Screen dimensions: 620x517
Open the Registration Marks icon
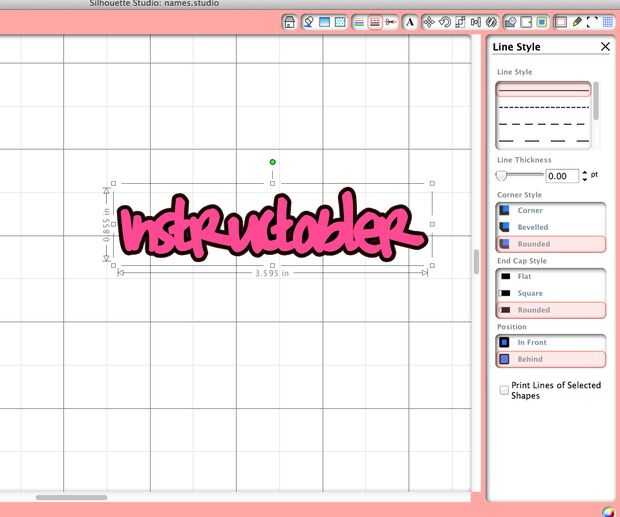coord(592,22)
